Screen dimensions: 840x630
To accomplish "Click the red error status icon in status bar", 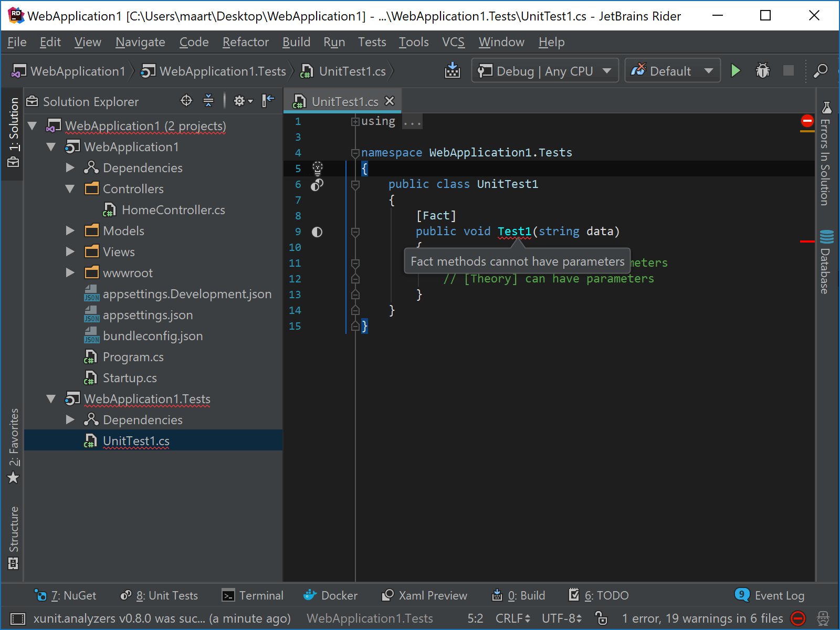I will (798, 618).
